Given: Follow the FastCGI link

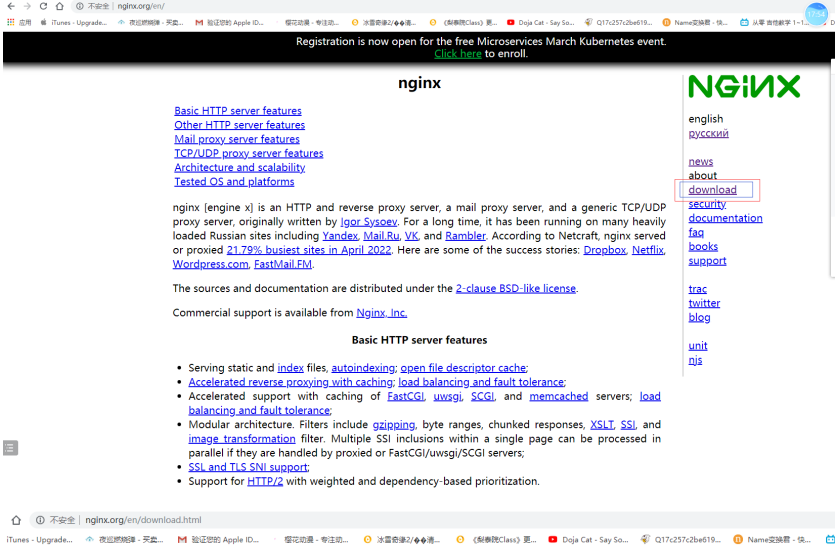Looking at the screenshot, I should point(406,396).
